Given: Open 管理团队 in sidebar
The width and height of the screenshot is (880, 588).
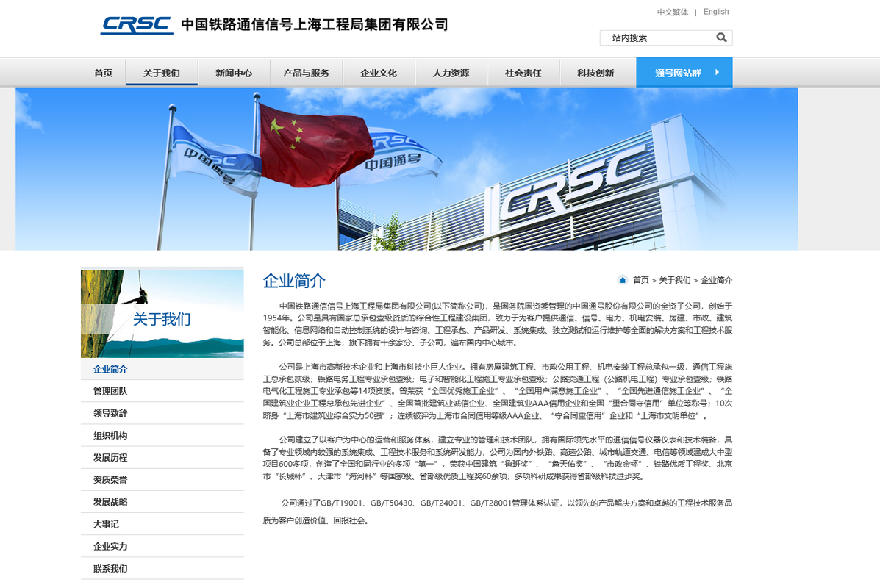Looking at the screenshot, I should pos(162,391).
